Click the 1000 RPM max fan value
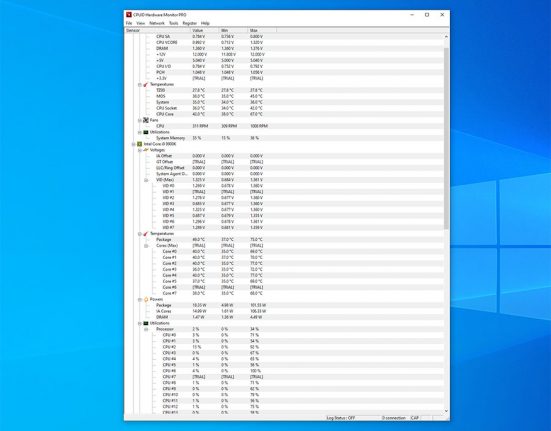The image size is (551, 431). (x=259, y=126)
